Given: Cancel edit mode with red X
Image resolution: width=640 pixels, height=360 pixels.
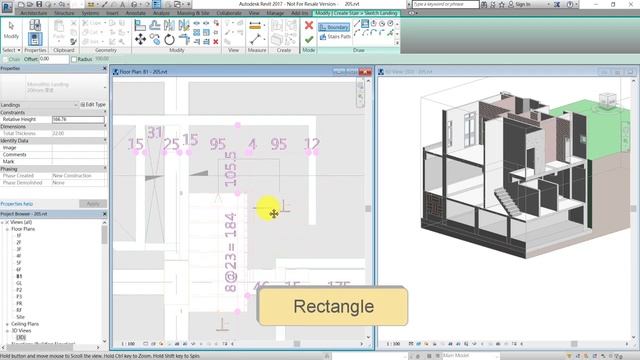Looking at the screenshot, I should pos(309,25).
